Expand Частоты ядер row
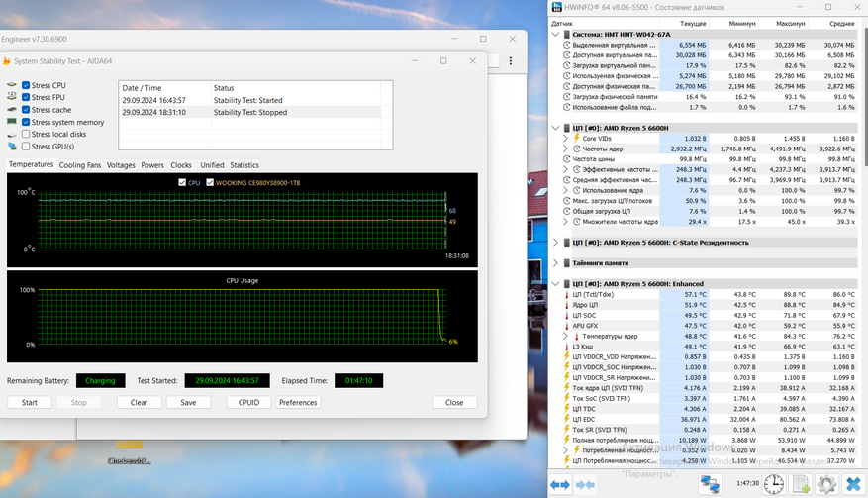Viewport: 868px width, 498px height. click(x=566, y=149)
